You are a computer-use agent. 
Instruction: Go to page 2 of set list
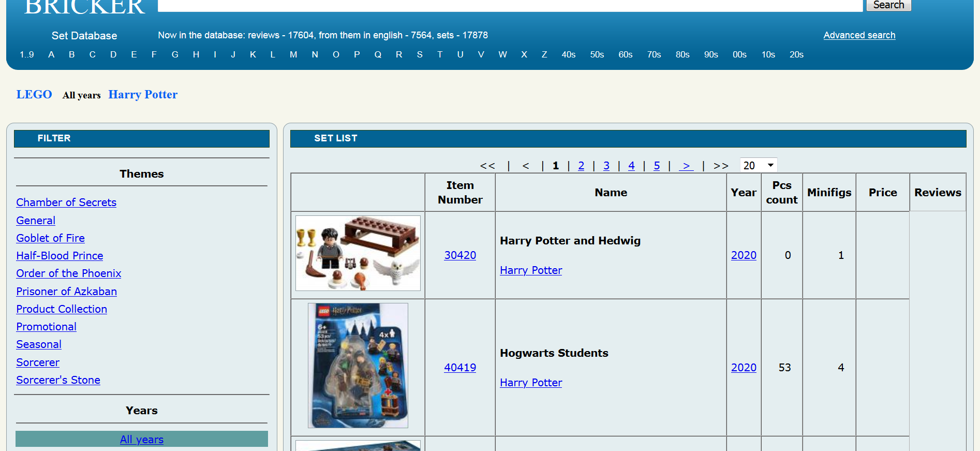(581, 166)
